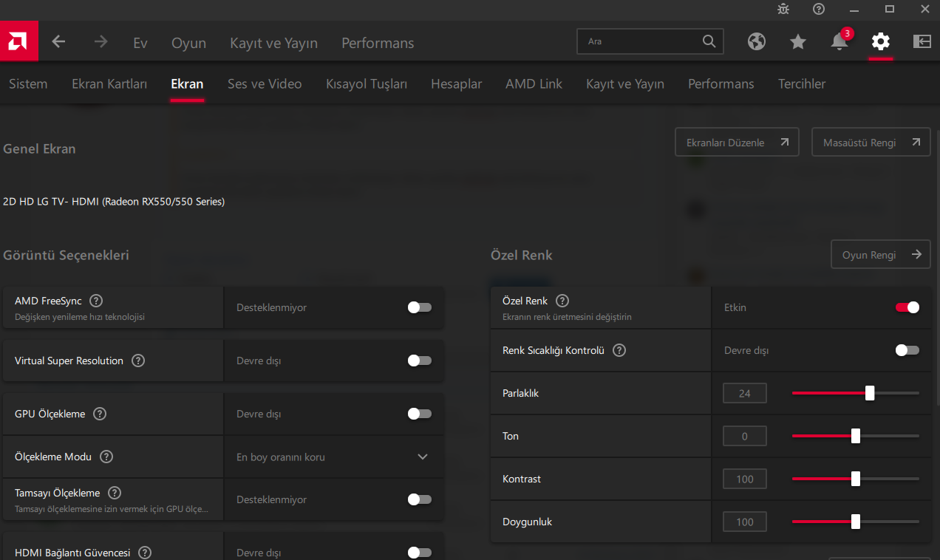This screenshot has height=560, width=940.
Task: Show Özel Renk help icon
Action: [x=562, y=301]
